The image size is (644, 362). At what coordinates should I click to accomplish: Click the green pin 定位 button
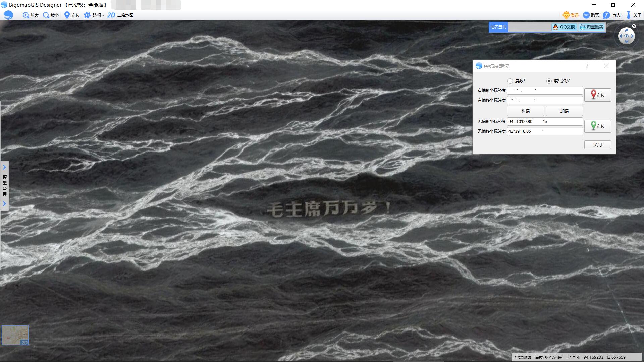coord(597,126)
